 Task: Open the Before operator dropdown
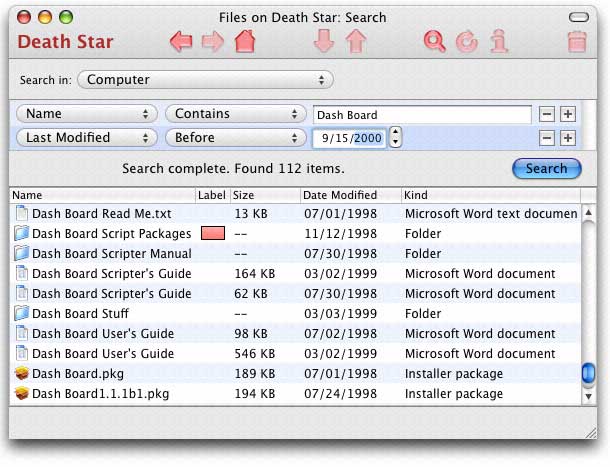pos(236,138)
